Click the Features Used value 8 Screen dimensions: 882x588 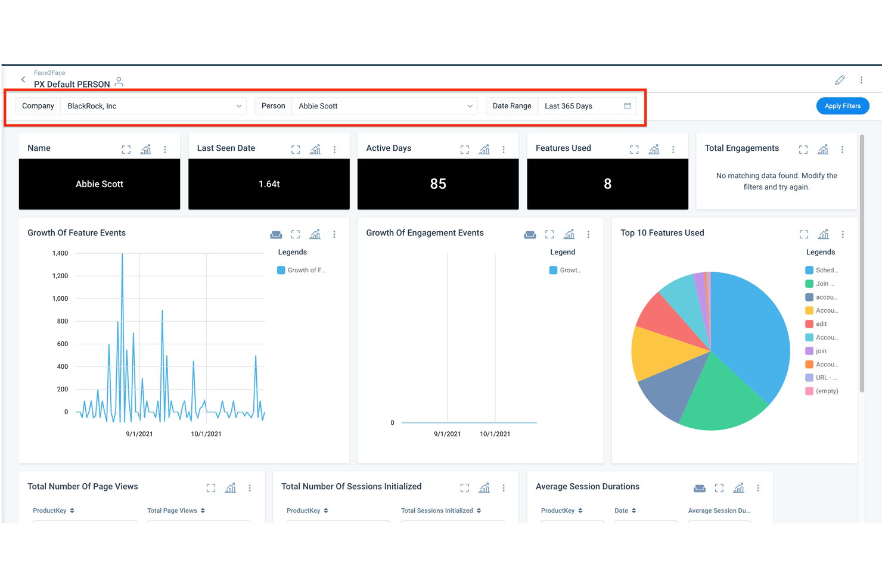607,184
